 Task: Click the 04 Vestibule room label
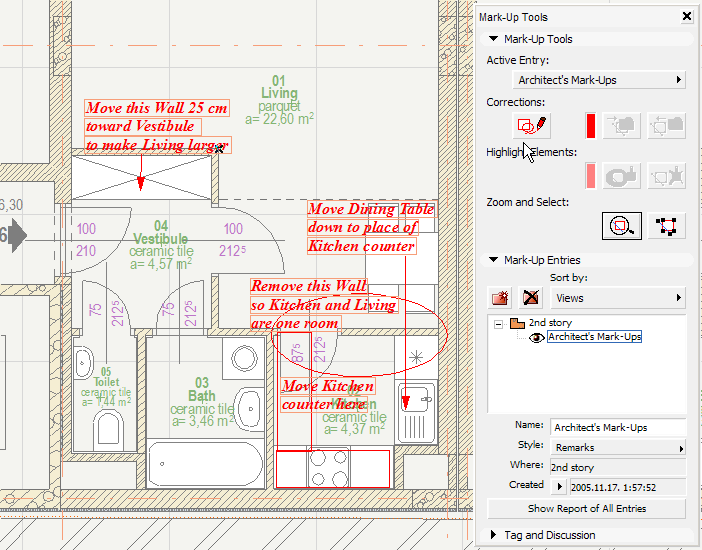[x=160, y=232]
